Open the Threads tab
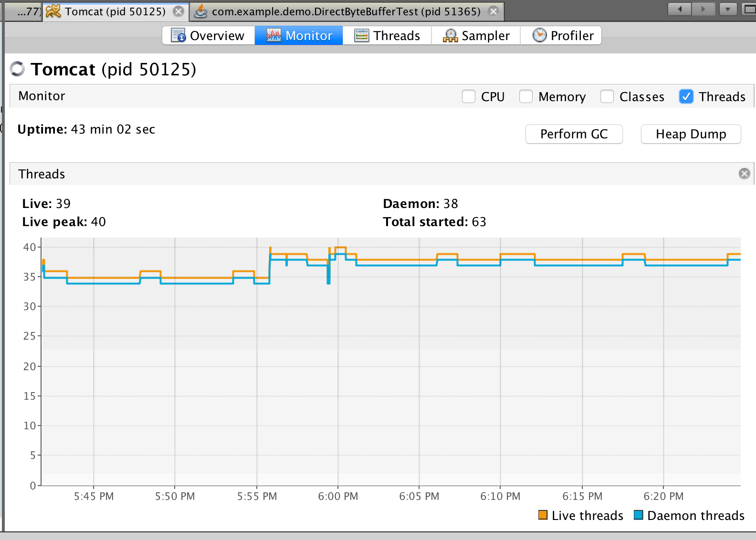Screen dimensions: 756x540 click(387, 35)
